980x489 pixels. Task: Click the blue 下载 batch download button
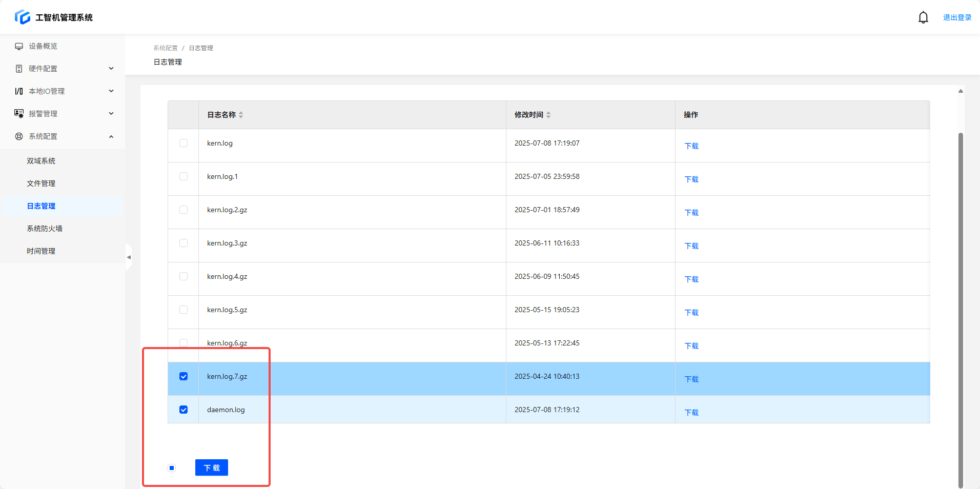tap(211, 467)
